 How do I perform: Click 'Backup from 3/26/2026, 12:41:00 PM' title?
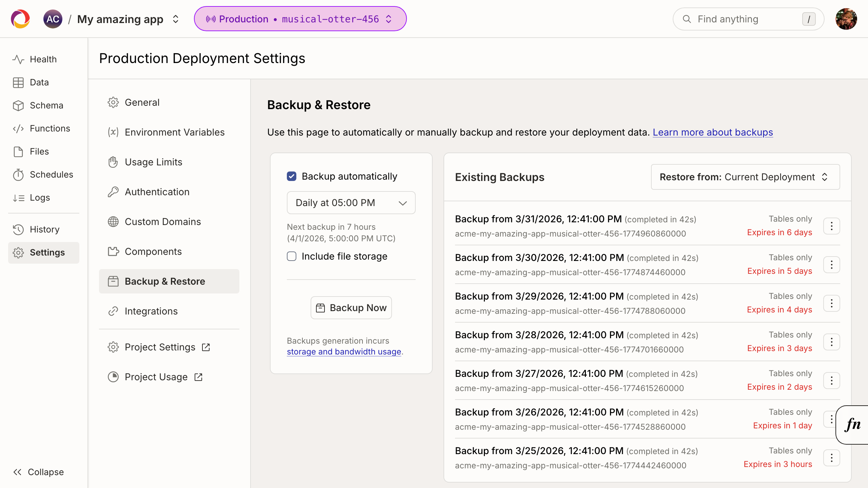tap(539, 412)
